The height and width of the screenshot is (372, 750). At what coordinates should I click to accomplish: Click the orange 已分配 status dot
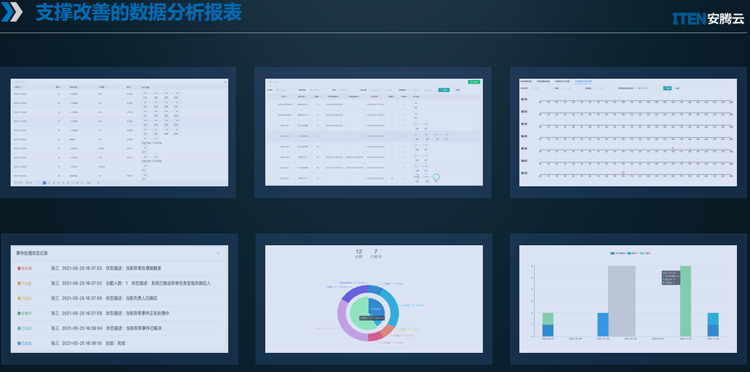point(19,283)
